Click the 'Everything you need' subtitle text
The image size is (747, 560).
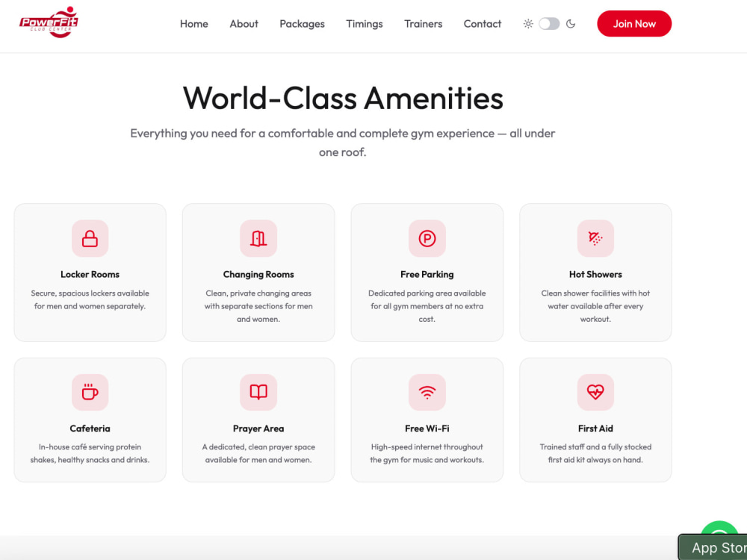click(343, 143)
